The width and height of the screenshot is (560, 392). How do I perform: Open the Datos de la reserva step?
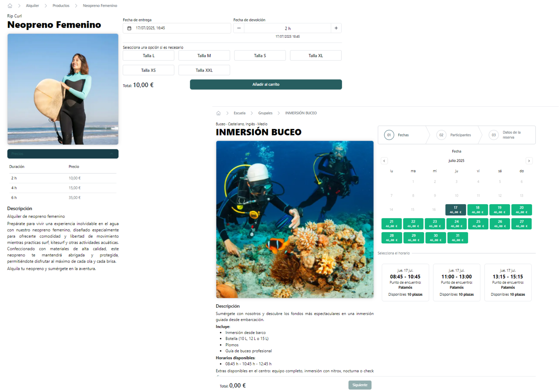(x=507, y=135)
